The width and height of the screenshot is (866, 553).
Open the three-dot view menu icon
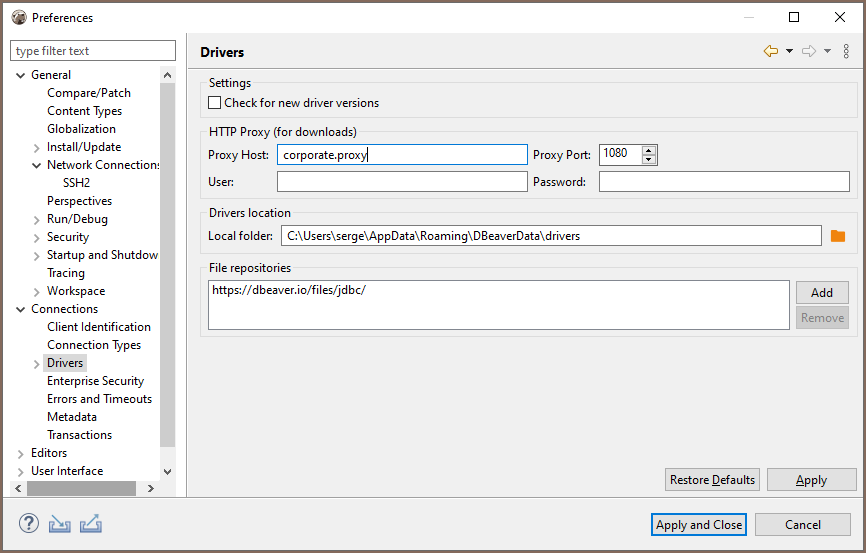(x=846, y=52)
